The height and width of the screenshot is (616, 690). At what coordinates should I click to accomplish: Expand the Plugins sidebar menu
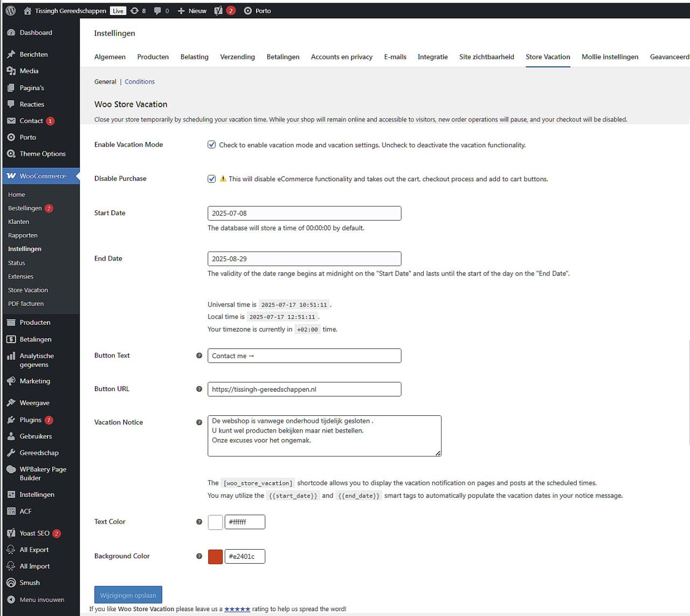click(x=30, y=420)
